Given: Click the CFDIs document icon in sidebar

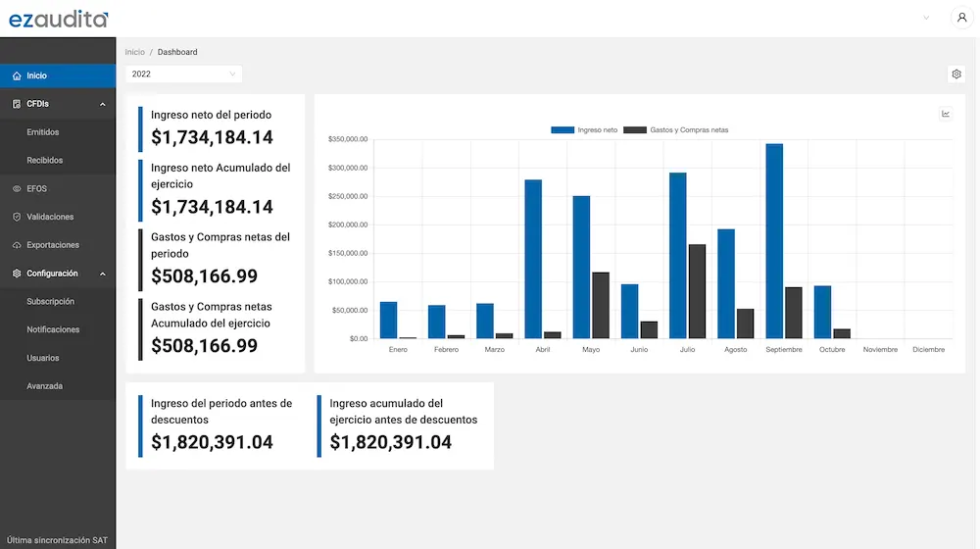Looking at the screenshot, I should pos(17,104).
